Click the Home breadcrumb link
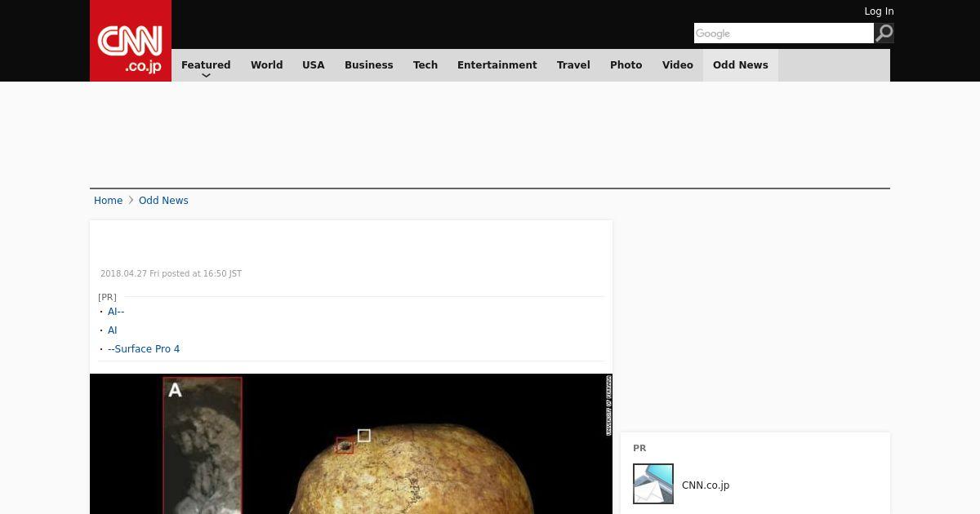 [108, 201]
